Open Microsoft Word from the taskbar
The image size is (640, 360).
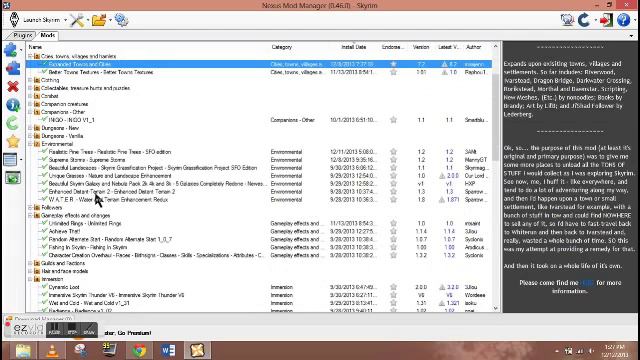coord(168,351)
